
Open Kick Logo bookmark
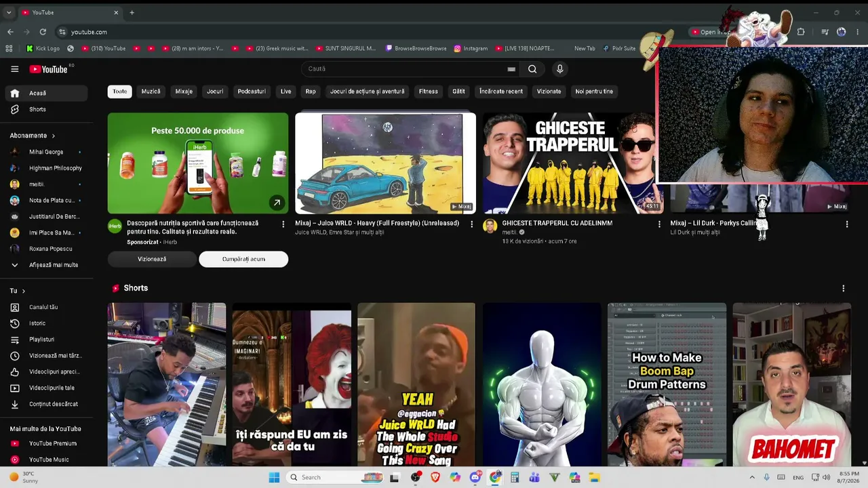[x=43, y=49]
